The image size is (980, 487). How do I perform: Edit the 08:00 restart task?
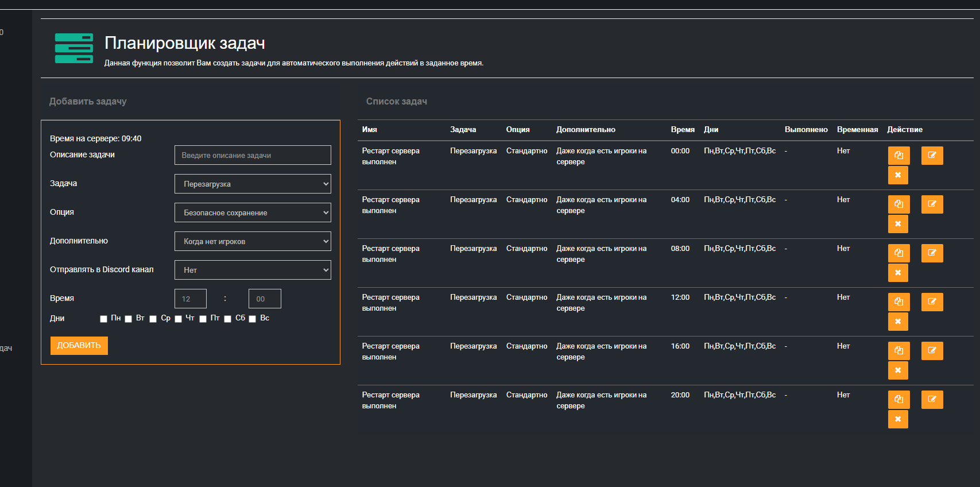point(932,253)
